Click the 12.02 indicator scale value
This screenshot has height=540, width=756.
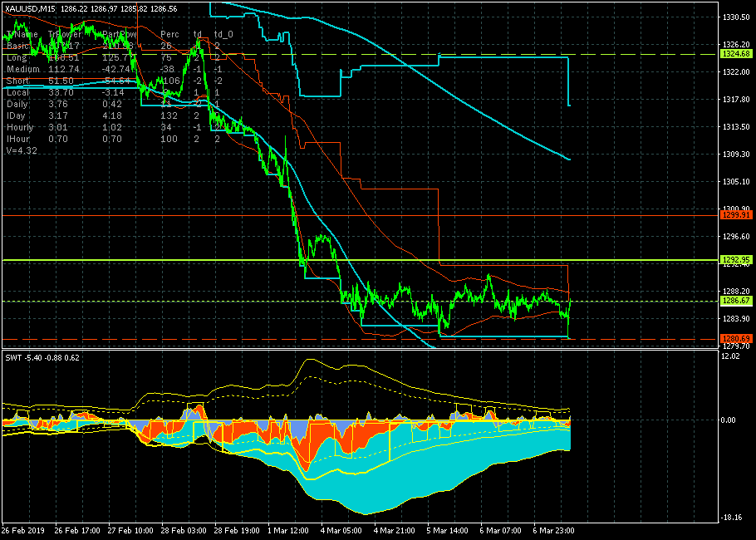pos(730,356)
